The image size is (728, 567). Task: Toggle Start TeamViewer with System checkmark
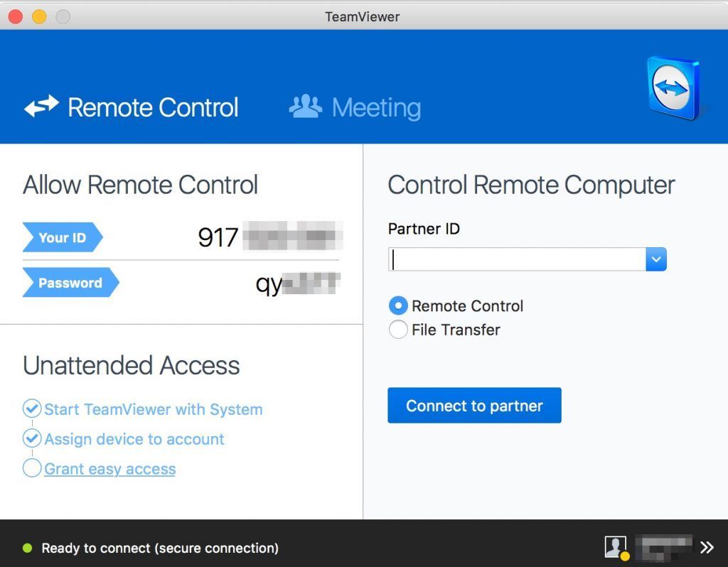tap(31, 409)
